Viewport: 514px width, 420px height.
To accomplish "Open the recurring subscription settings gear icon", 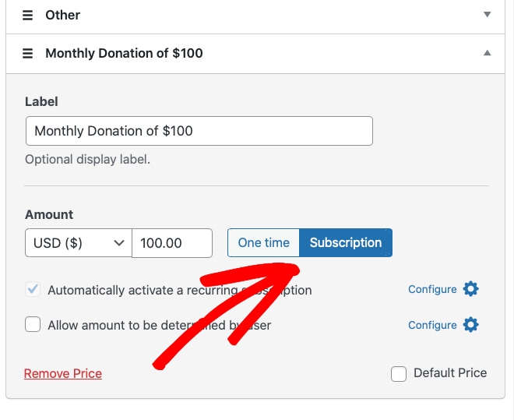I will pos(470,289).
